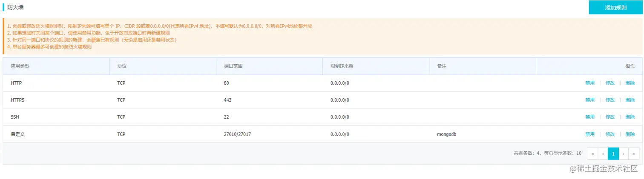Click the 共有条数 total count text
The width and height of the screenshot is (644, 179).
(x=547, y=153)
